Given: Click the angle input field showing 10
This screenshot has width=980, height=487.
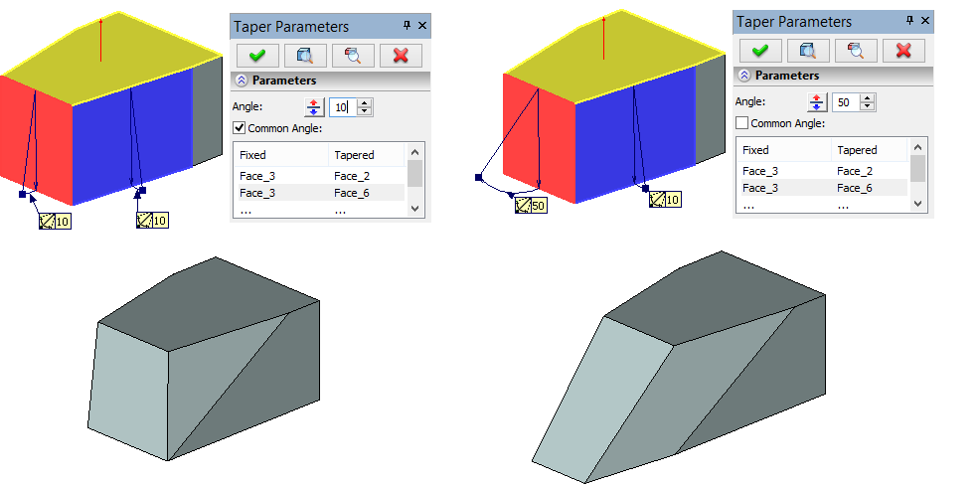Looking at the screenshot, I should coord(341,106).
